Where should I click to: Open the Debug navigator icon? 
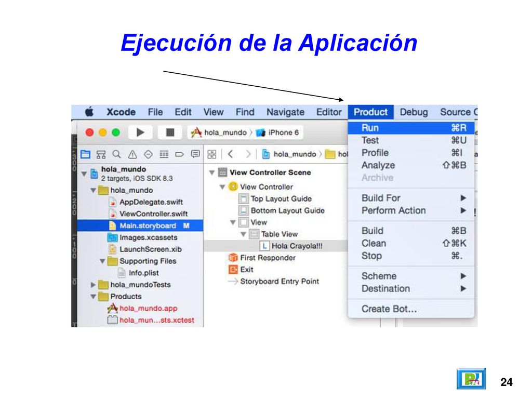(164, 155)
